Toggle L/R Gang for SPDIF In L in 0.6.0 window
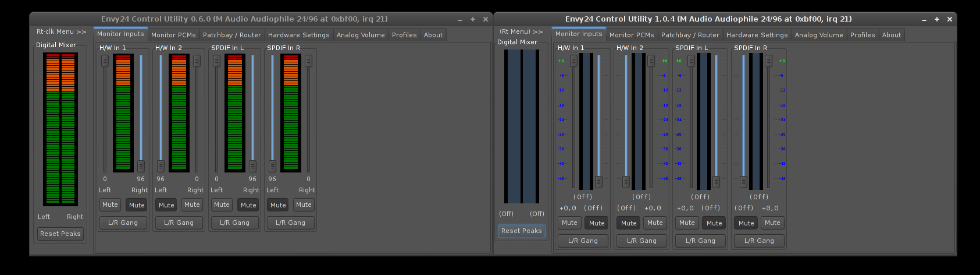This screenshot has width=980, height=275. click(235, 223)
